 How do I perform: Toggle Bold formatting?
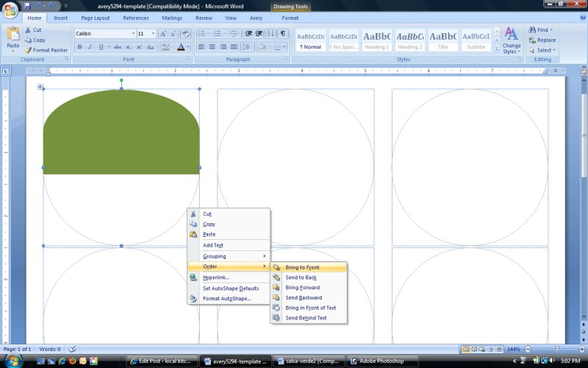pyautogui.click(x=79, y=47)
